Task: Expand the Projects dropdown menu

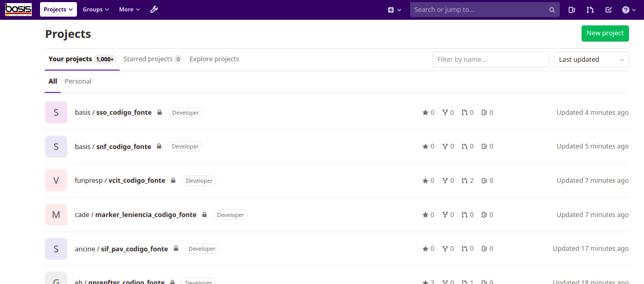Action: [x=58, y=9]
